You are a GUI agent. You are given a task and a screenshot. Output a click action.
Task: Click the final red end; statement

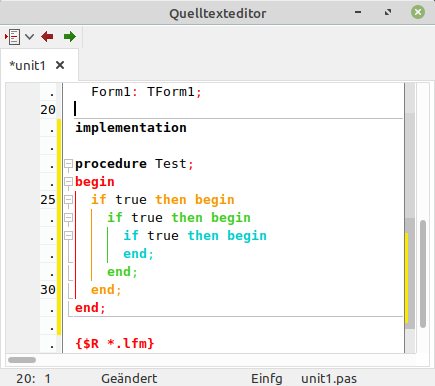(90, 308)
